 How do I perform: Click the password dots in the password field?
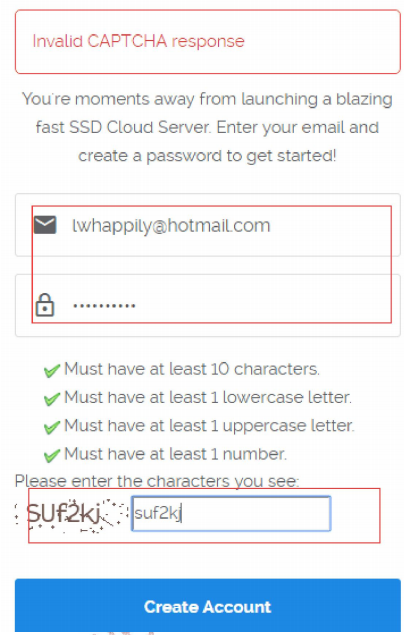tap(104, 305)
